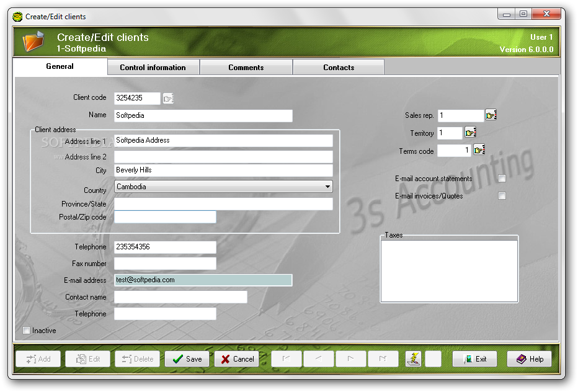
Task: Click the client code lookup icon
Action: (168, 99)
